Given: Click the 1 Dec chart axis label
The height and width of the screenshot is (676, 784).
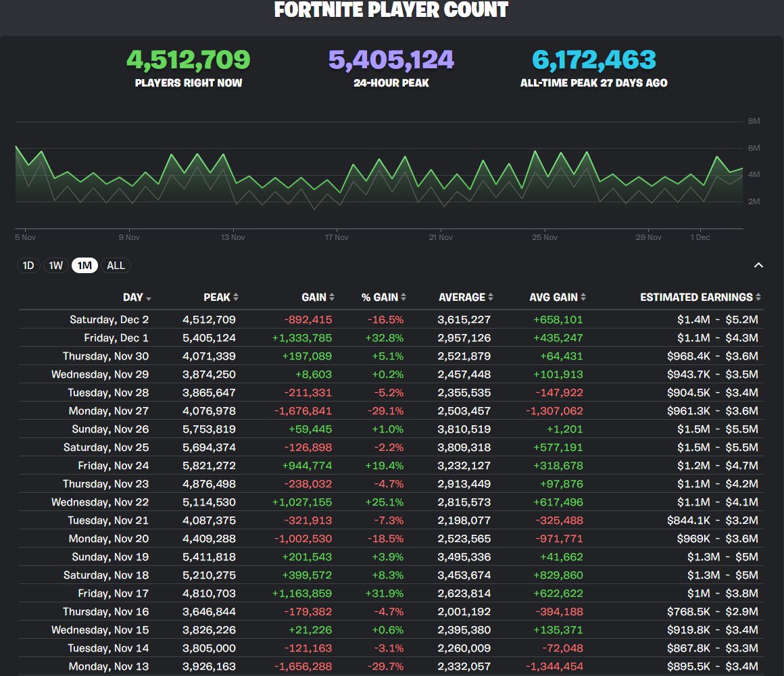Looking at the screenshot, I should 700,237.
